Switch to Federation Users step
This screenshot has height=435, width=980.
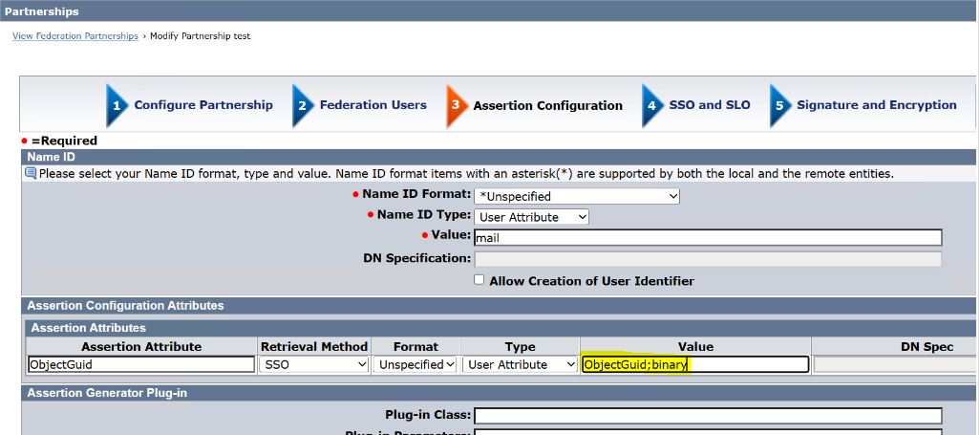click(373, 105)
